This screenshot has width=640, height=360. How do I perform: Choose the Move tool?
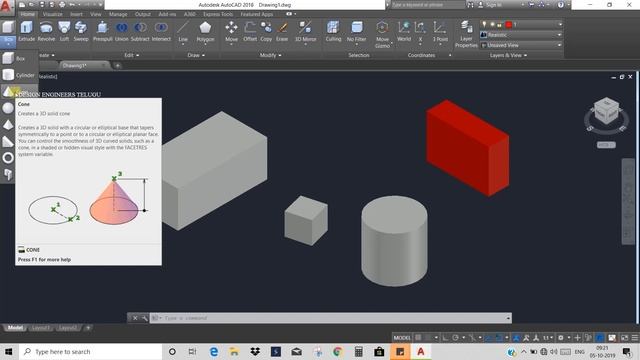tap(231, 32)
